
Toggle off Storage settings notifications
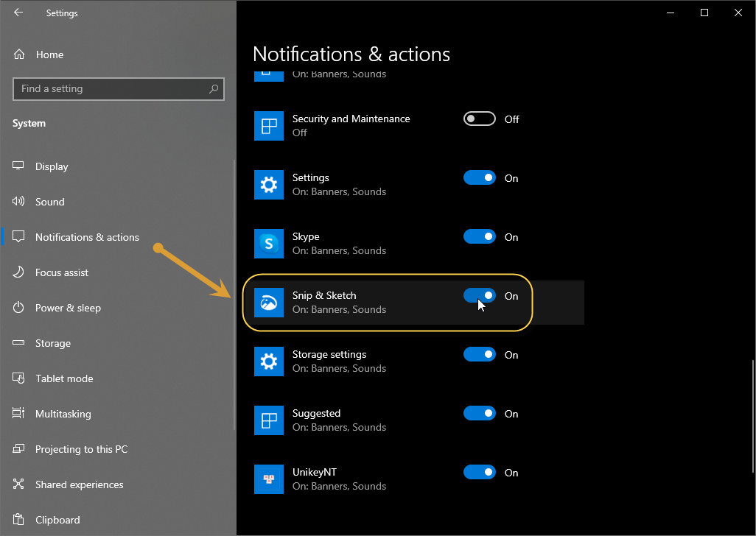[x=479, y=354]
